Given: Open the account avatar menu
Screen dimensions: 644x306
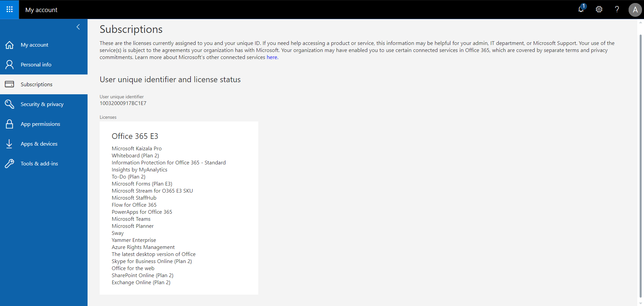Looking at the screenshot, I should 635,10.
